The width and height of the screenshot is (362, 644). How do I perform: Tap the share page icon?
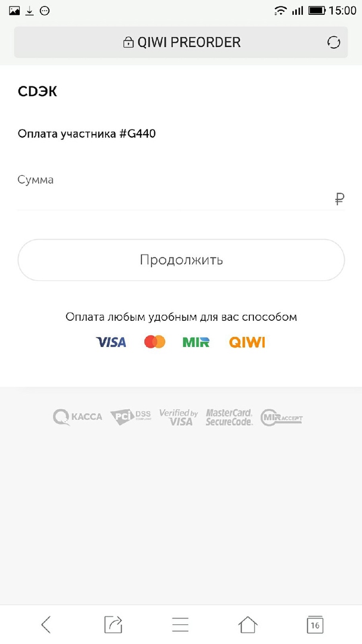[113, 624]
